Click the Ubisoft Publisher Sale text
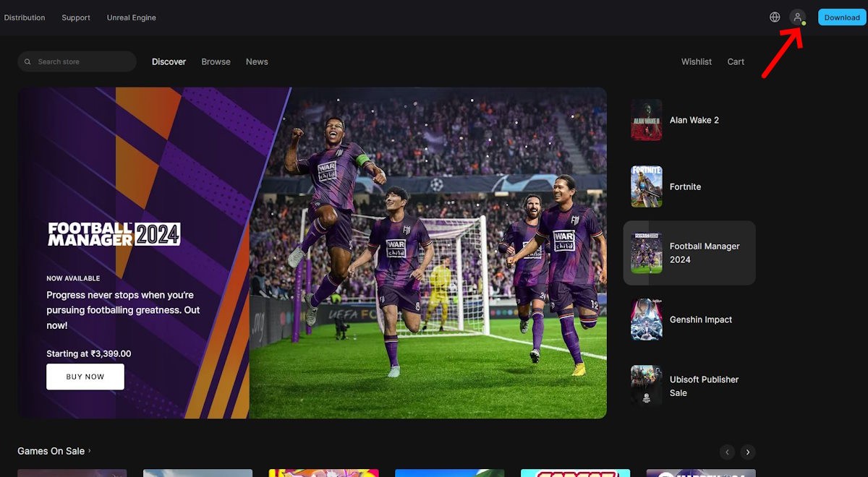This screenshot has height=477, width=868. [704, 386]
